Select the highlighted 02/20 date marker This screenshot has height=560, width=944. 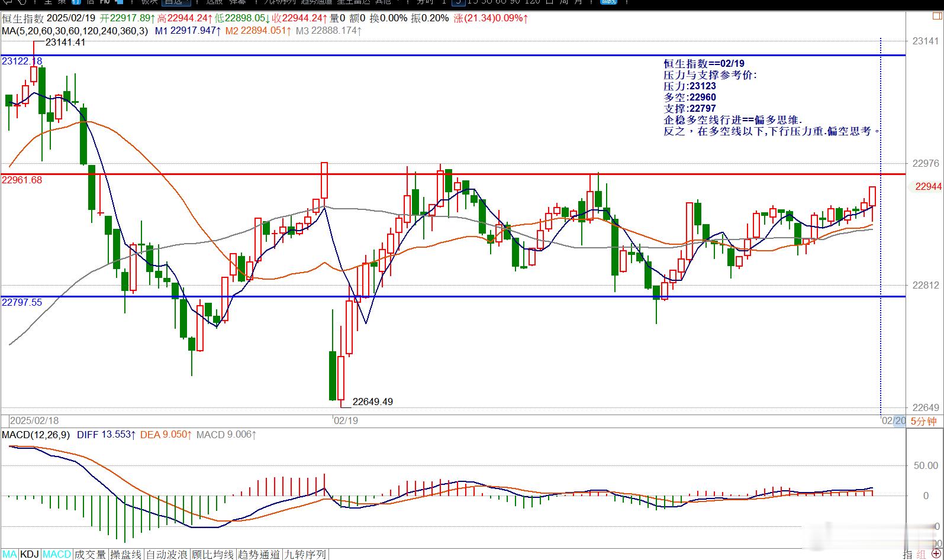894,421
